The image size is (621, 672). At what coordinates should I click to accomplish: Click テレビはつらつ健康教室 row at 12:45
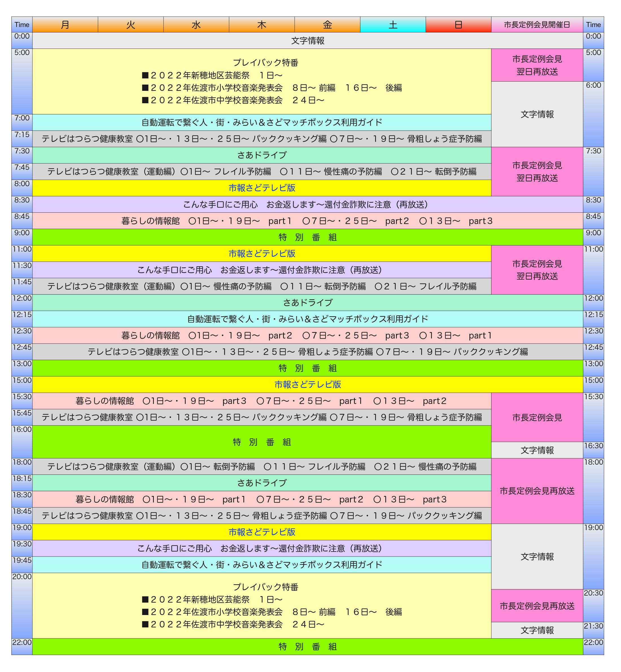tap(307, 352)
